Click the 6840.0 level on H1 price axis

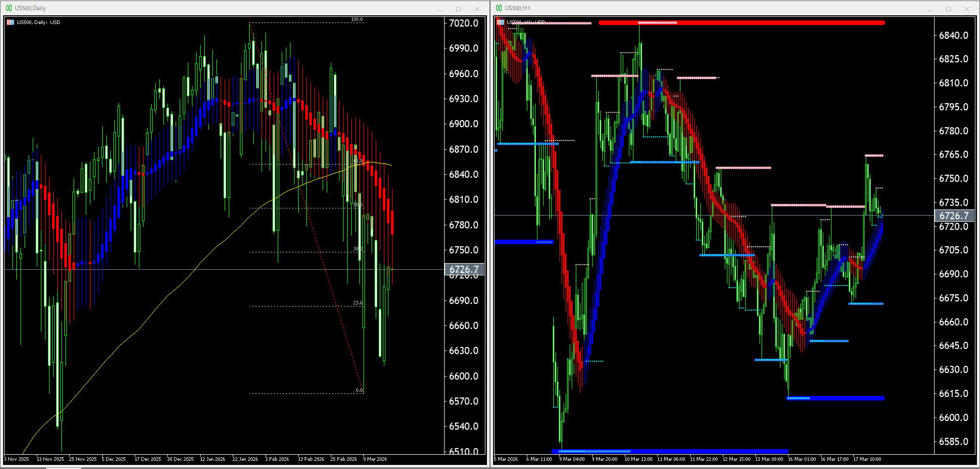(953, 35)
